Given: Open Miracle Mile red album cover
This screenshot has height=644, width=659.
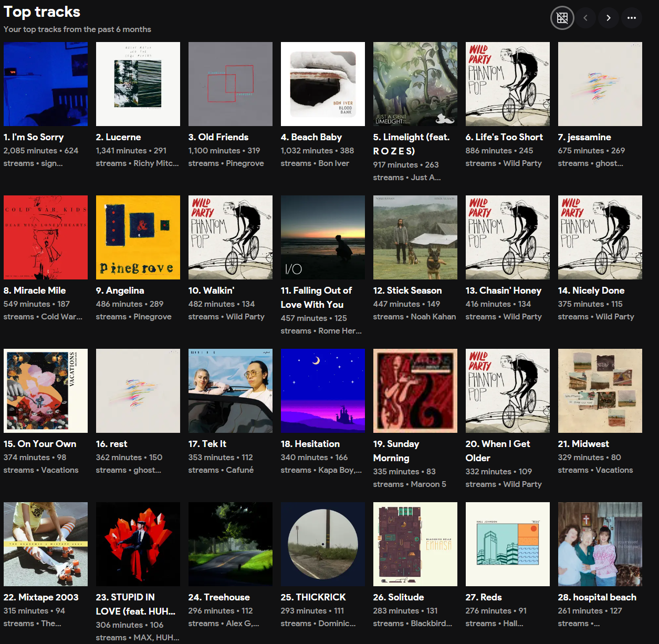Looking at the screenshot, I should (x=46, y=237).
